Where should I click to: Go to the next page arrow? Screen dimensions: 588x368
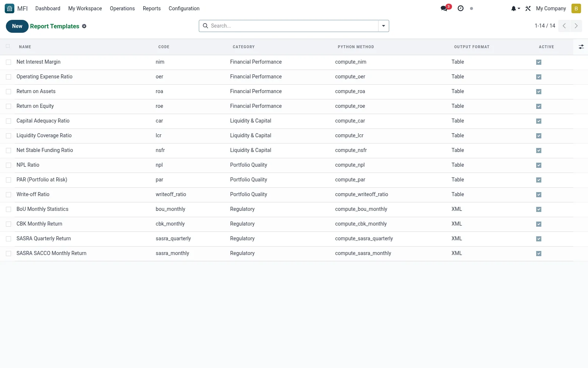576,26
